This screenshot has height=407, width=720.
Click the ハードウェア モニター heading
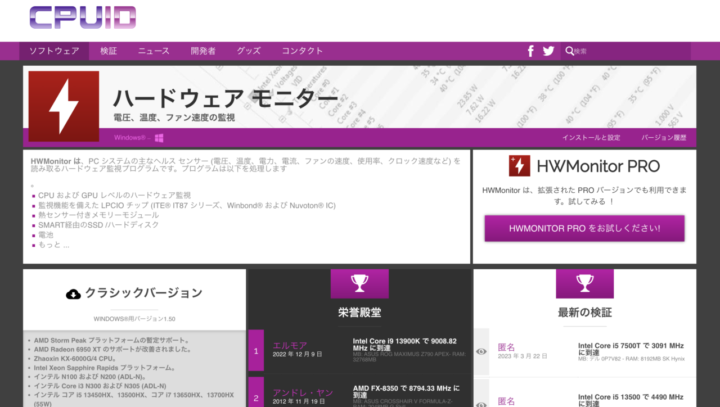(226, 98)
